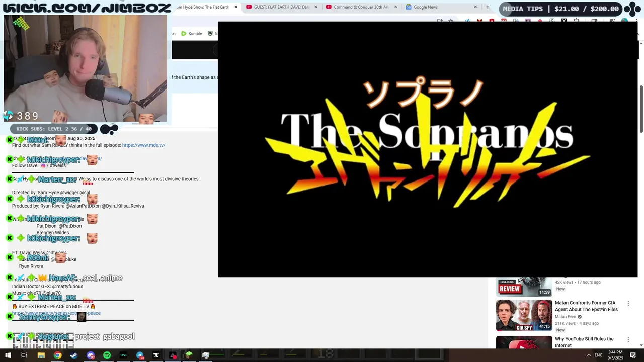Open the Windows Start menu
This screenshot has height=362, width=644.
(8, 355)
